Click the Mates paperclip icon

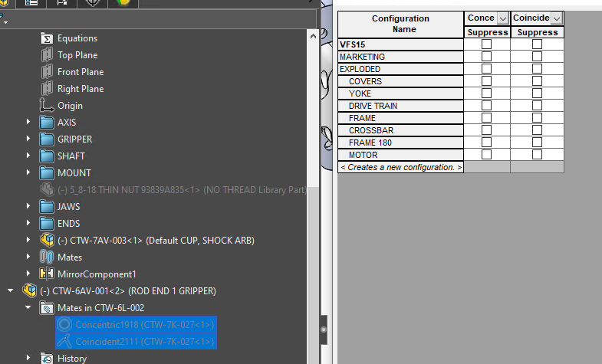(x=46, y=257)
